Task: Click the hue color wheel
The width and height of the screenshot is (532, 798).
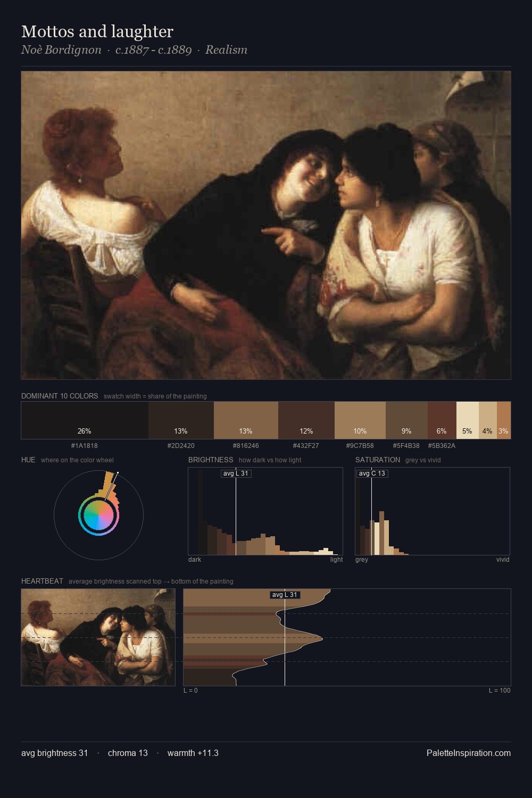Action: pyautogui.click(x=98, y=515)
